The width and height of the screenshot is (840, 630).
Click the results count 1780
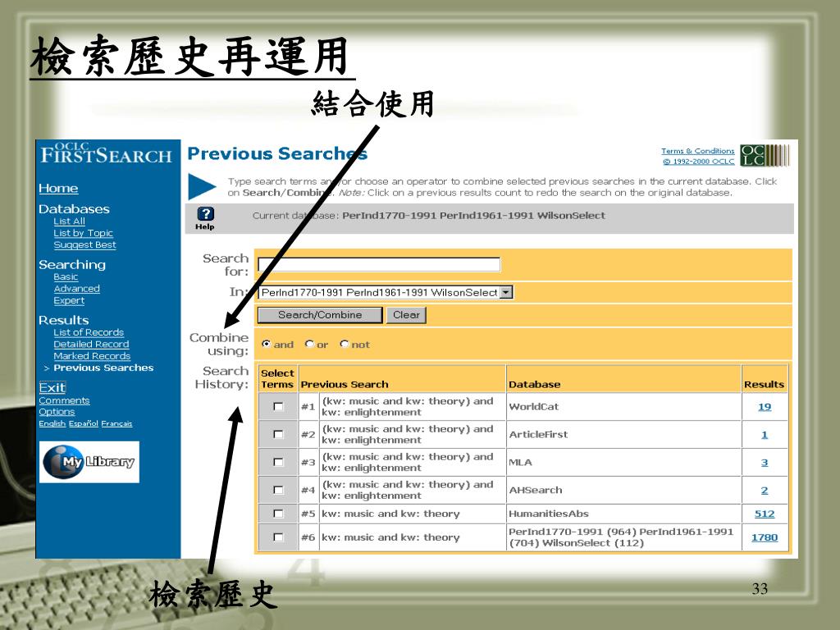[x=765, y=538]
